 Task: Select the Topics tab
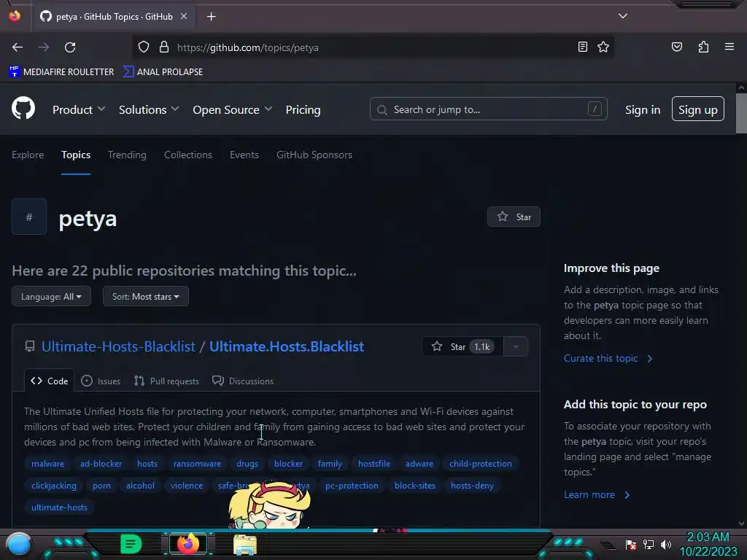click(x=76, y=155)
